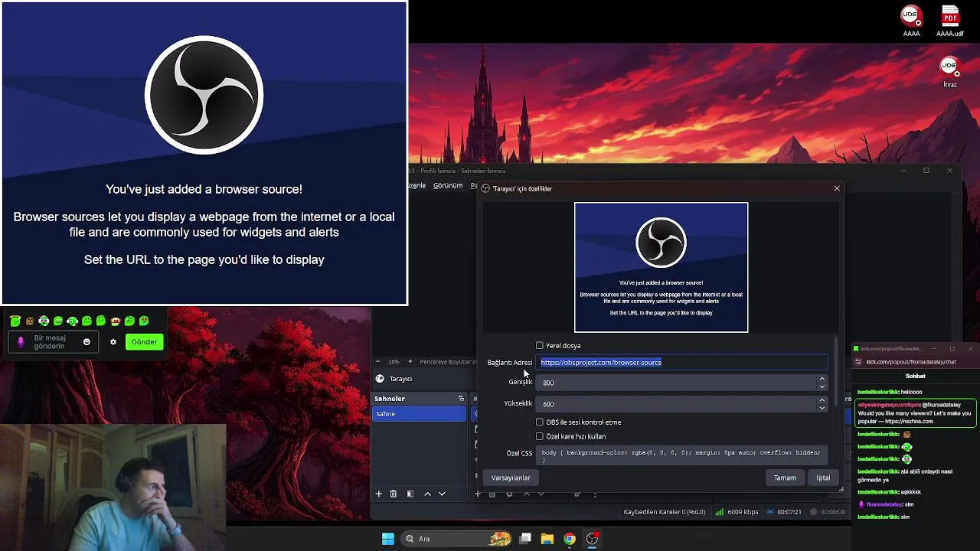Click the browser source preview thumbnail in dialog
This screenshot has height=551, width=980.
[661, 267]
